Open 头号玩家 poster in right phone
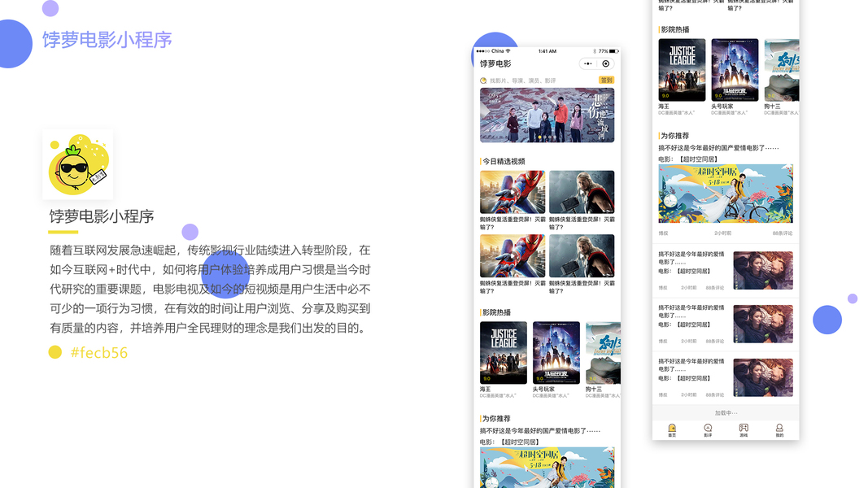 point(735,70)
